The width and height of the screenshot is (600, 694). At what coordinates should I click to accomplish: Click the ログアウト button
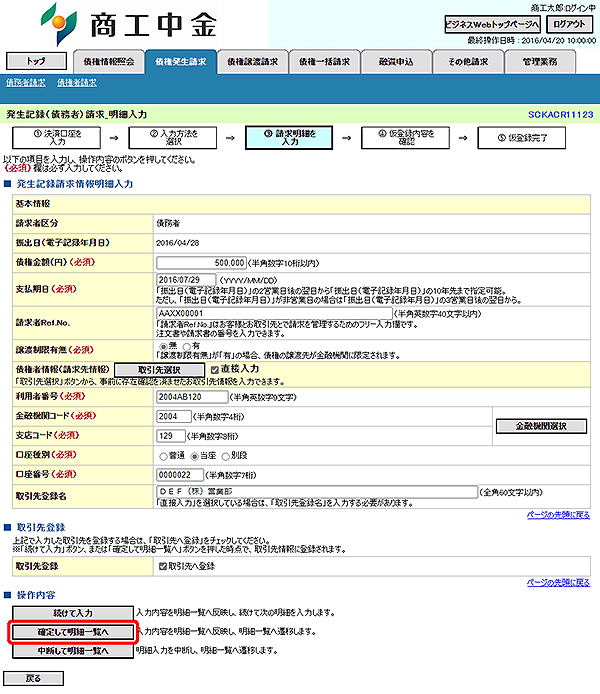click(569, 24)
